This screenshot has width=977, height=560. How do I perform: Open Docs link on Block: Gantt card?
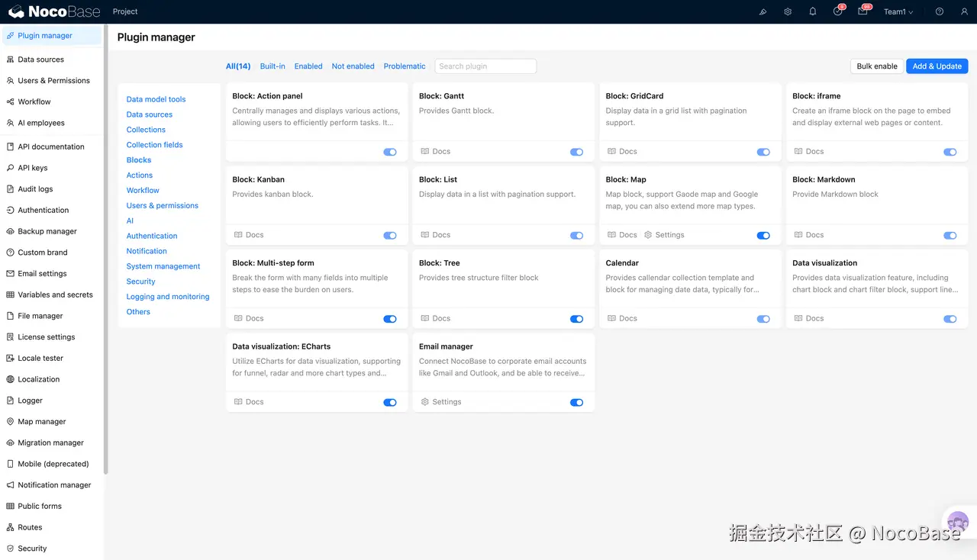point(435,152)
